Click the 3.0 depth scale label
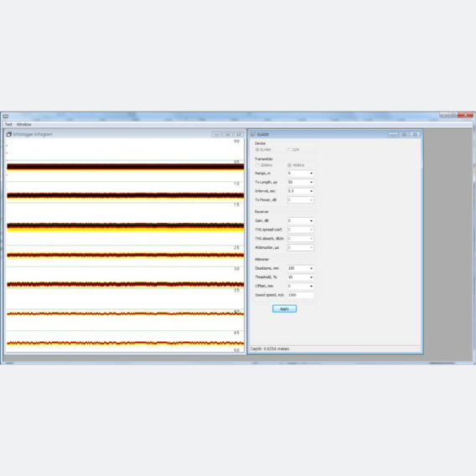 tap(236, 269)
